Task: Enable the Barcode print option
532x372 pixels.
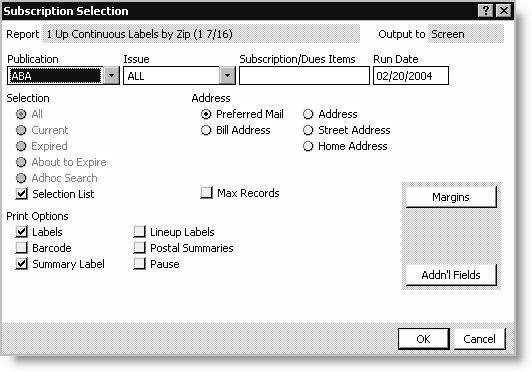Action: coord(21,248)
